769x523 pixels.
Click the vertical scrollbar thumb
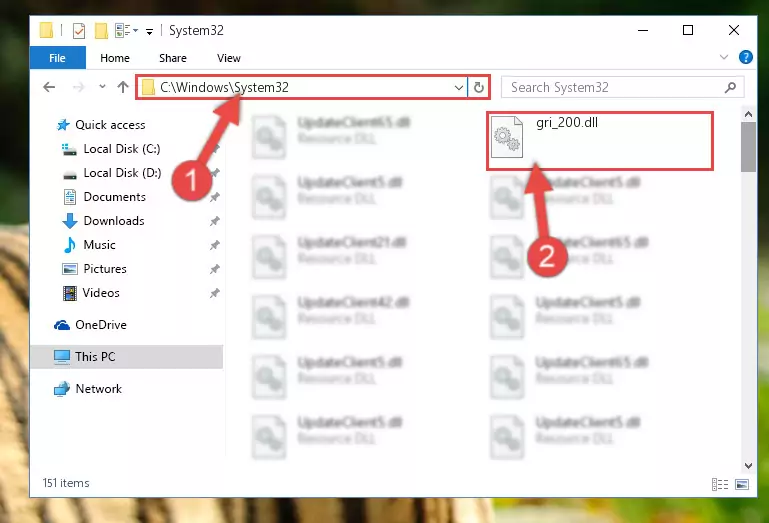(x=748, y=147)
